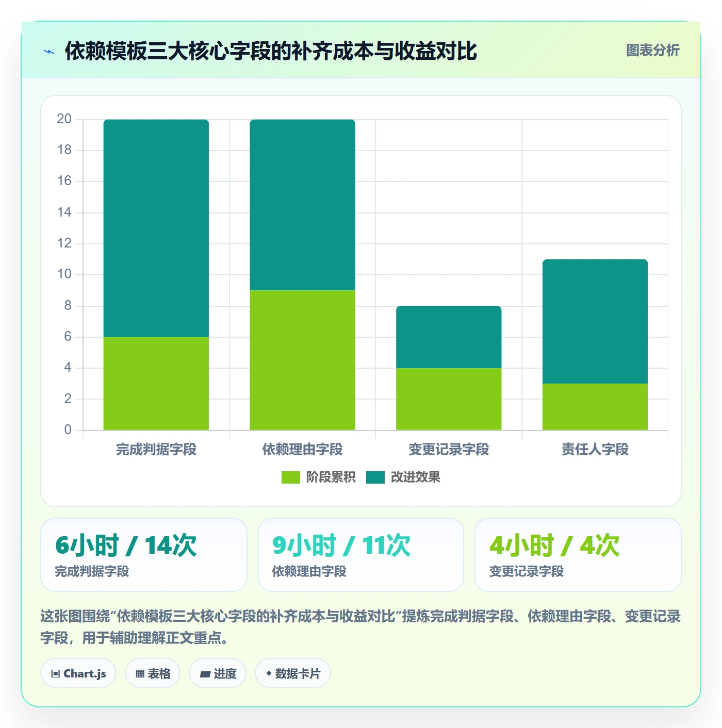Click the grid icon in the 表格 chip
The height and width of the screenshot is (728, 722).
(x=140, y=674)
